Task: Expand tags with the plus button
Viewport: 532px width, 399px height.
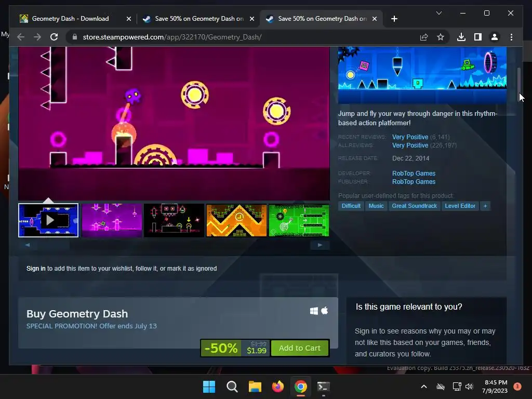Action: click(x=485, y=206)
